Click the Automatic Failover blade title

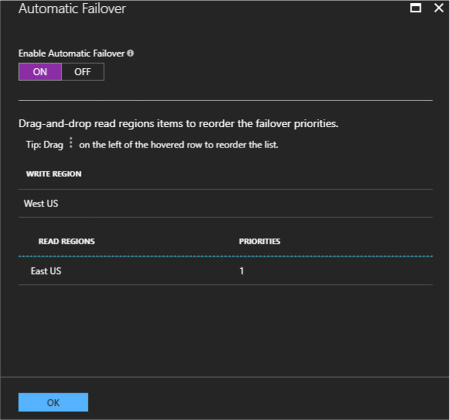(72, 8)
